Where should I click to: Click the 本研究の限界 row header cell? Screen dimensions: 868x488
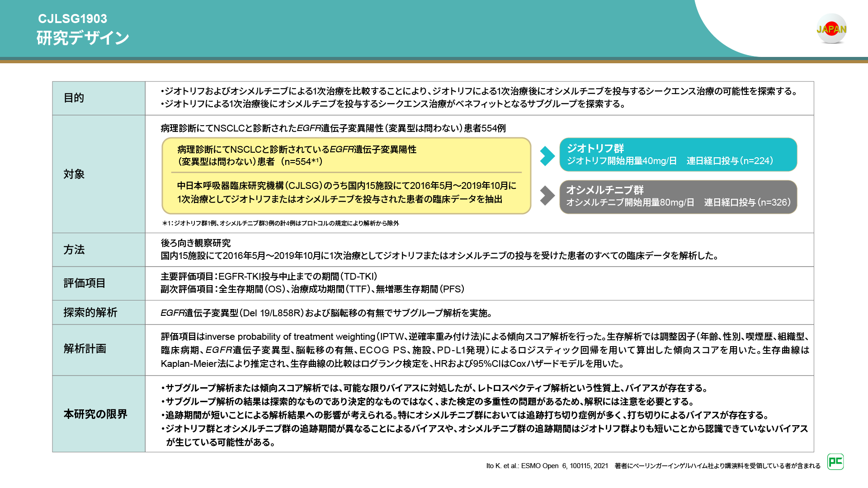tap(99, 414)
